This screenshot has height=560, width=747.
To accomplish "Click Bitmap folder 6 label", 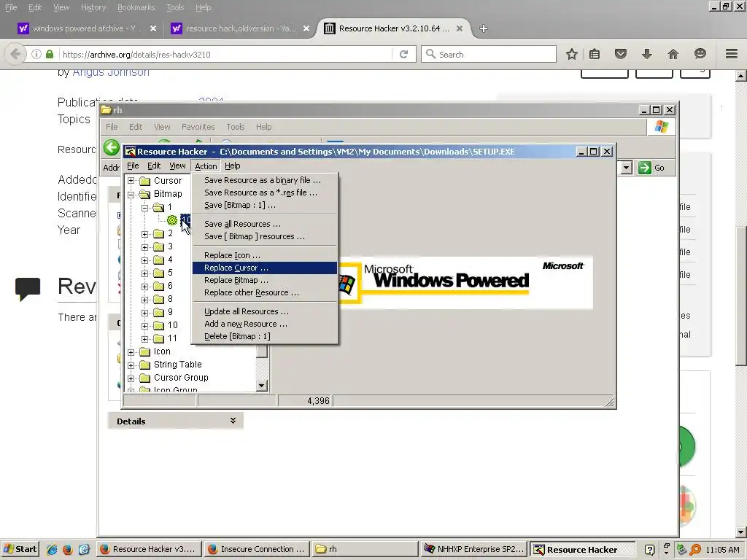I will tap(170, 286).
